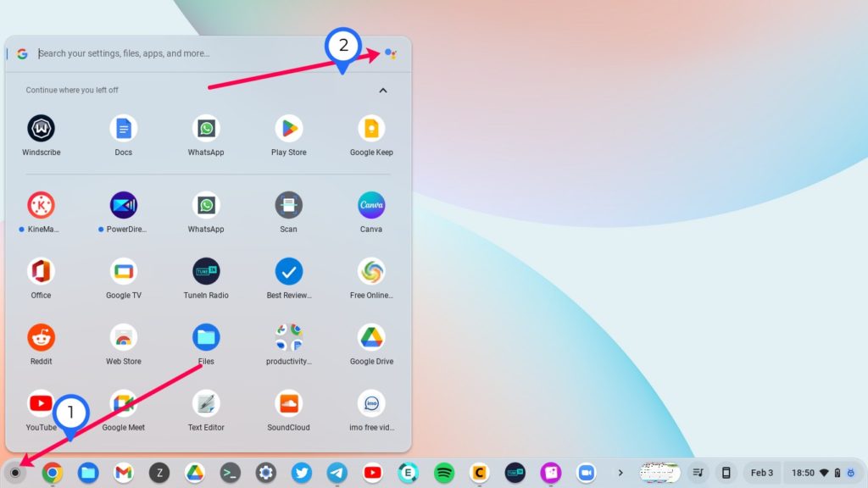Open the yellow C app on the shelf

click(480, 473)
